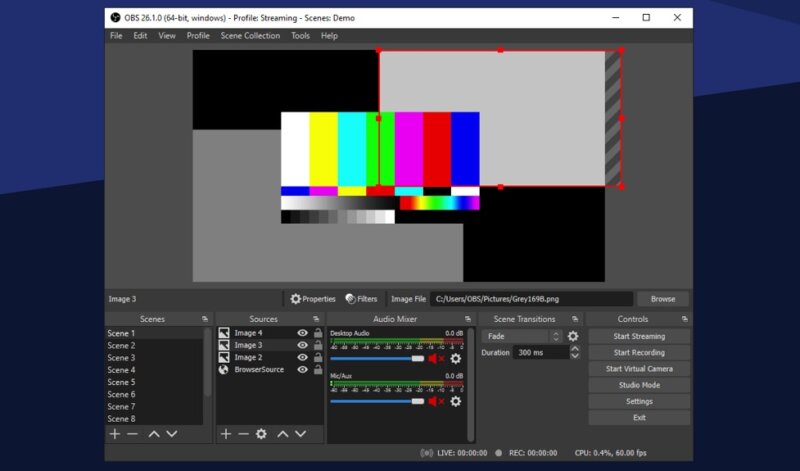The height and width of the screenshot is (471, 800).
Task: Open Mic/Aux audio settings gear
Action: point(456,401)
